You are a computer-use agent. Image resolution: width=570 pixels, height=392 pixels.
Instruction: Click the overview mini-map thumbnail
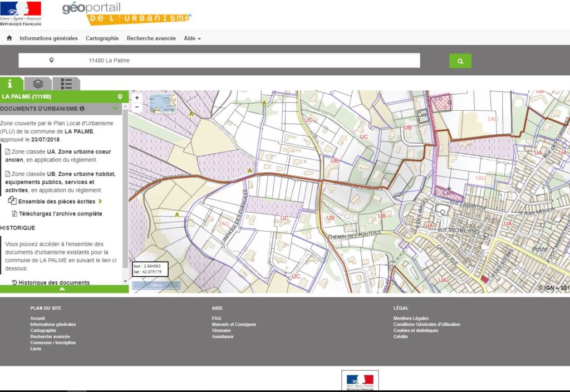163,103
